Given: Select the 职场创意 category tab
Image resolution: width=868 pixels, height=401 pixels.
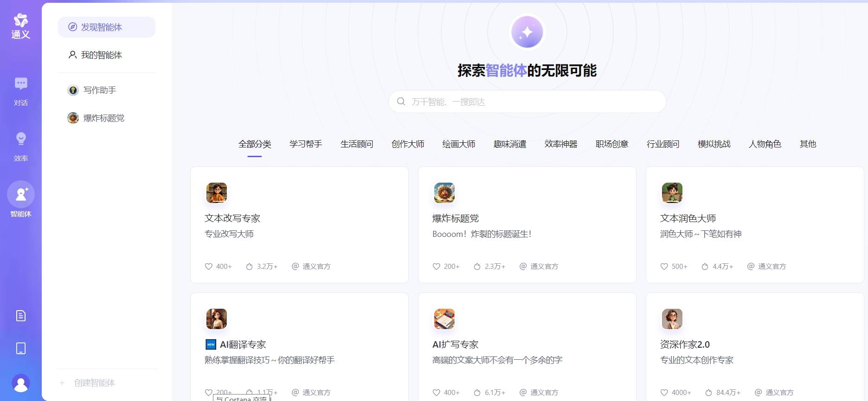Looking at the screenshot, I should [x=611, y=144].
